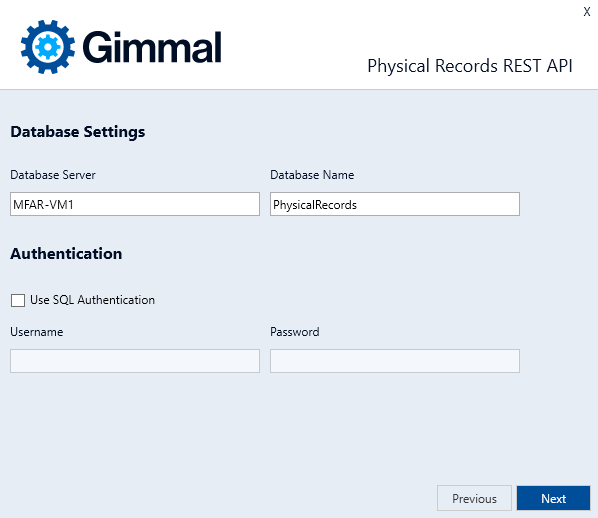Continue with the Next button

coord(553,498)
